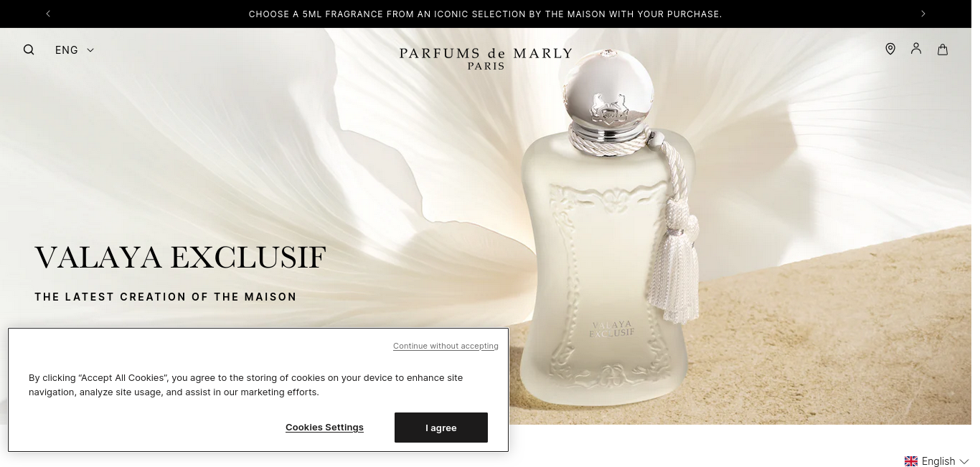This screenshot has width=980, height=467.
Task: Click the UK flag icon
Action: [x=911, y=461]
